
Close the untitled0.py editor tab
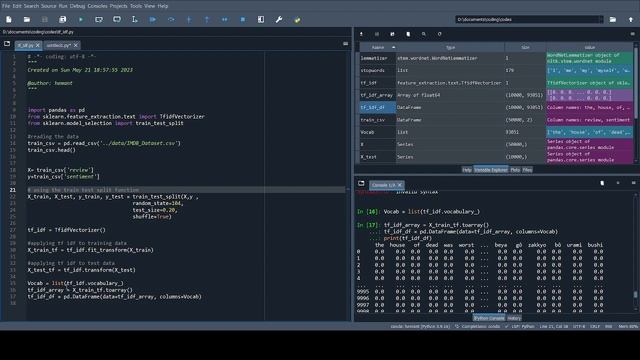point(76,45)
